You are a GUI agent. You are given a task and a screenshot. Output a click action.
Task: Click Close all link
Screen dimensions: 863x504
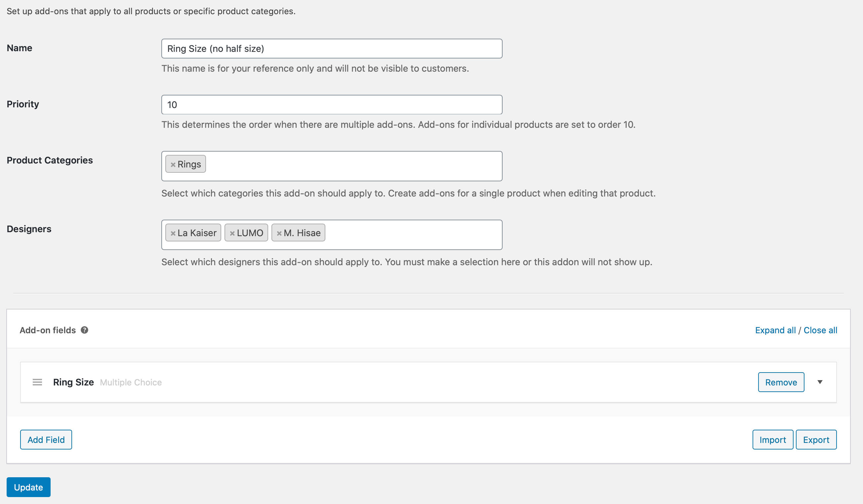point(820,330)
